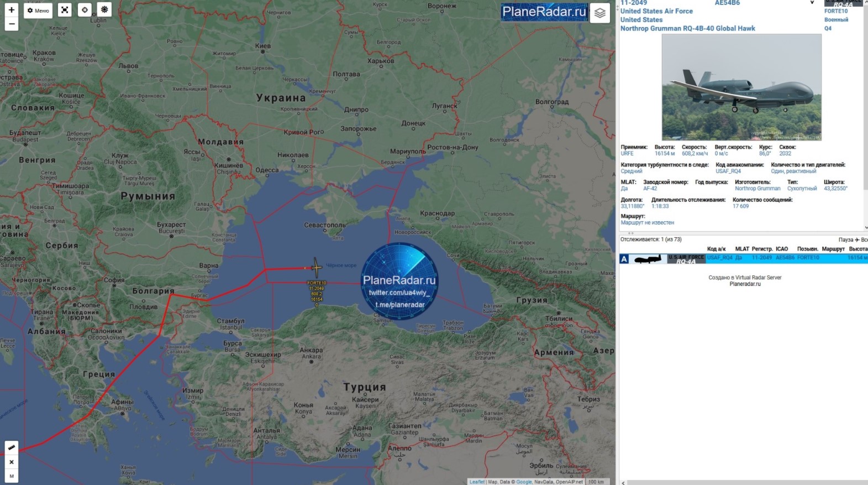Click the FORTE10 aircraft marker on map
The image size is (868, 485).
pyautogui.click(x=316, y=268)
